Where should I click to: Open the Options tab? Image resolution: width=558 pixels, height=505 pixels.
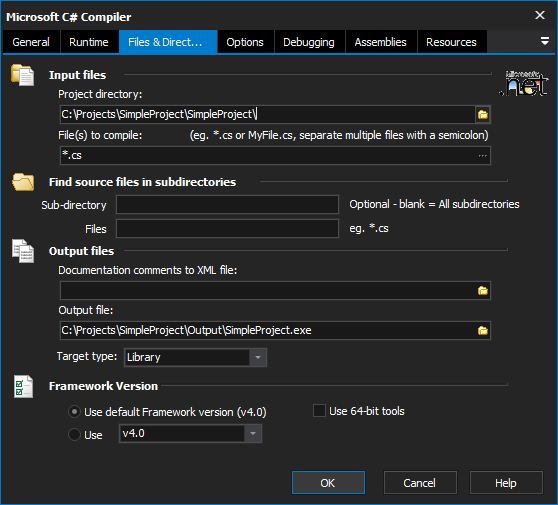point(245,42)
